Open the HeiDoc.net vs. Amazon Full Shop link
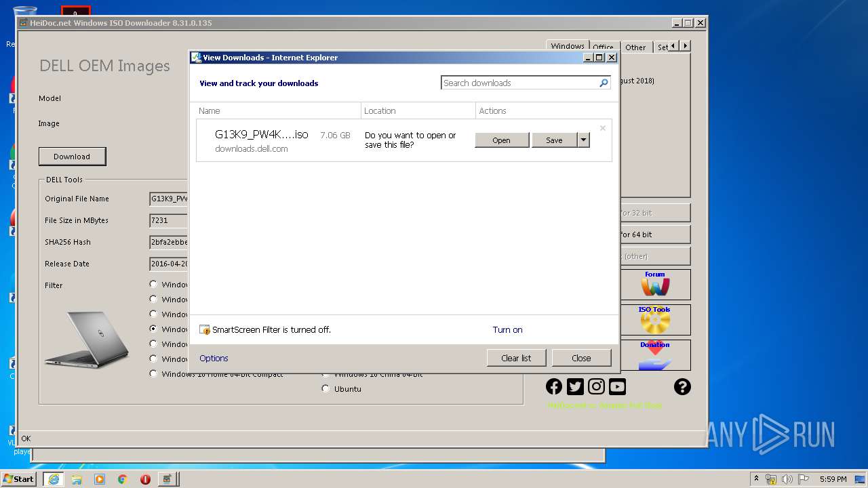This screenshot has width=868, height=488. click(605, 405)
